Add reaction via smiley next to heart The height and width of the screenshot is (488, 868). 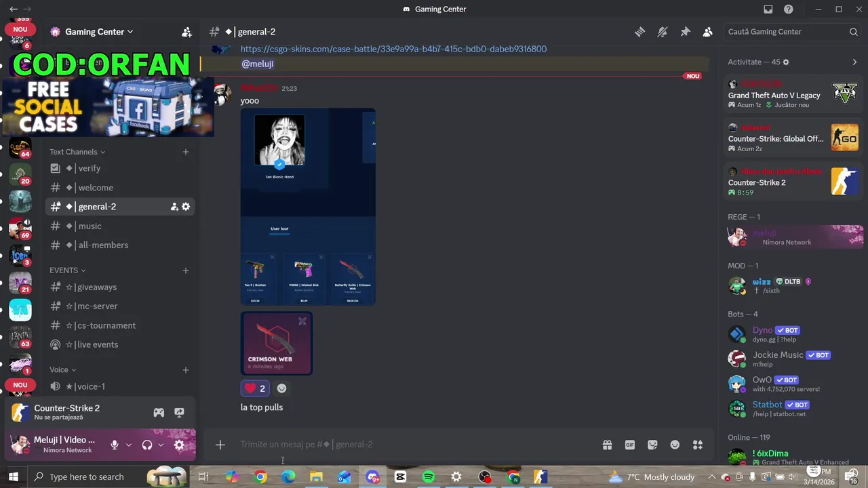point(282,388)
